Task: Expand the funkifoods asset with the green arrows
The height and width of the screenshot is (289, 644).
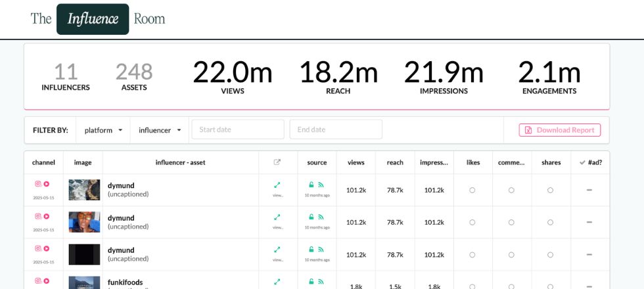Action: [x=277, y=282]
